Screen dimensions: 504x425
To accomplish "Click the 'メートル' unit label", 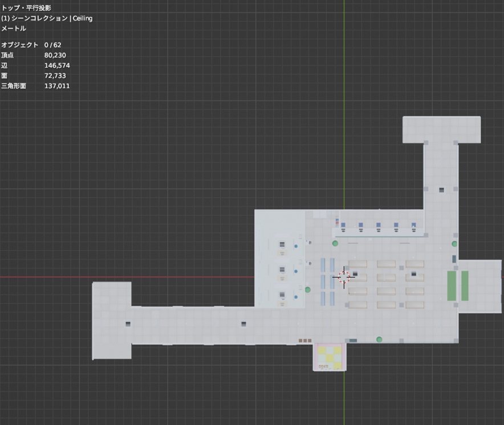I will (14, 28).
